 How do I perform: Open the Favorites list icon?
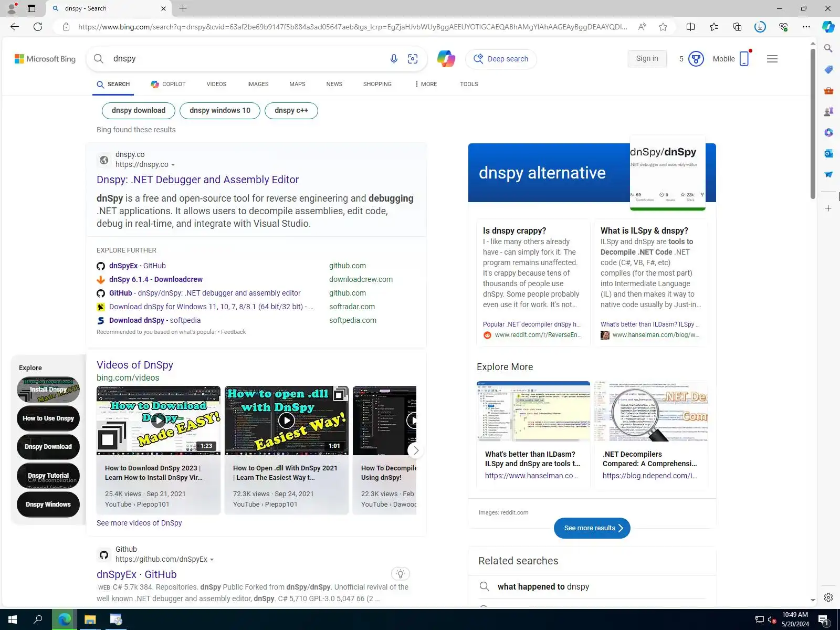point(714,27)
